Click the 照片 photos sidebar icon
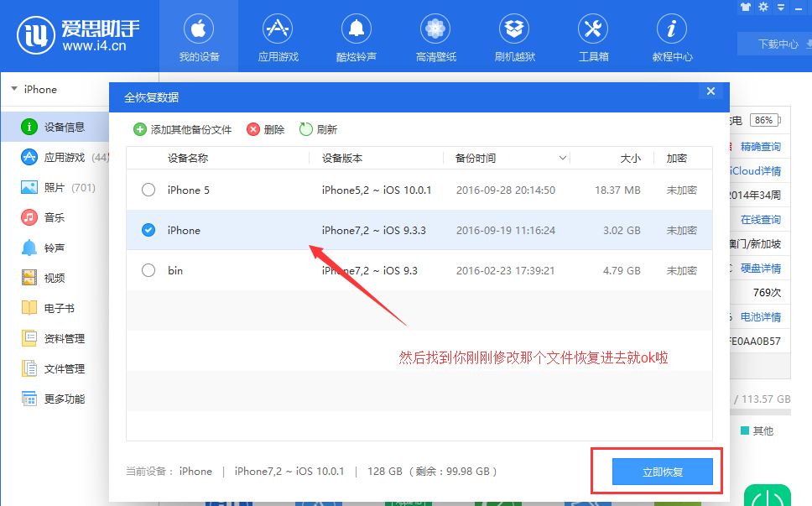 coord(29,187)
